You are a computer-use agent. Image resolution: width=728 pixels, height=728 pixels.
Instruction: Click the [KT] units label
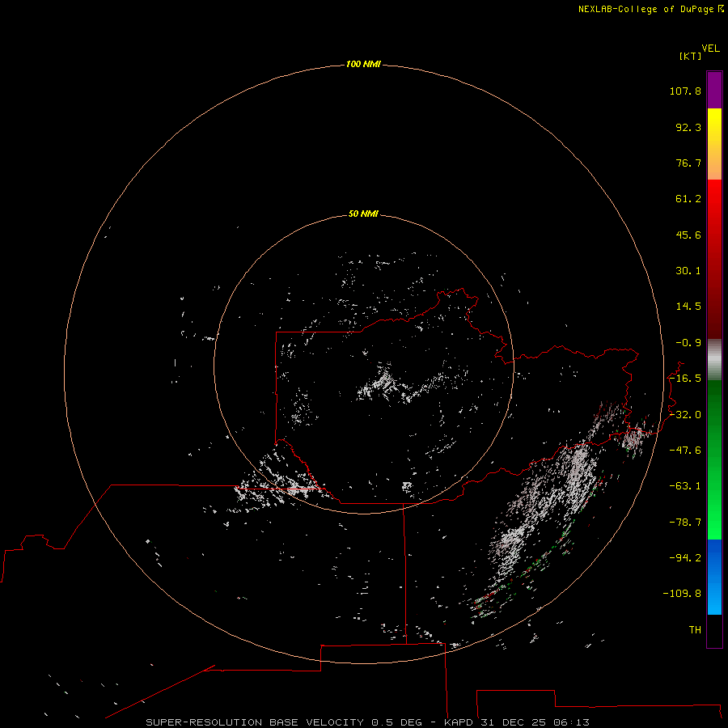click(x=690, y=56)
